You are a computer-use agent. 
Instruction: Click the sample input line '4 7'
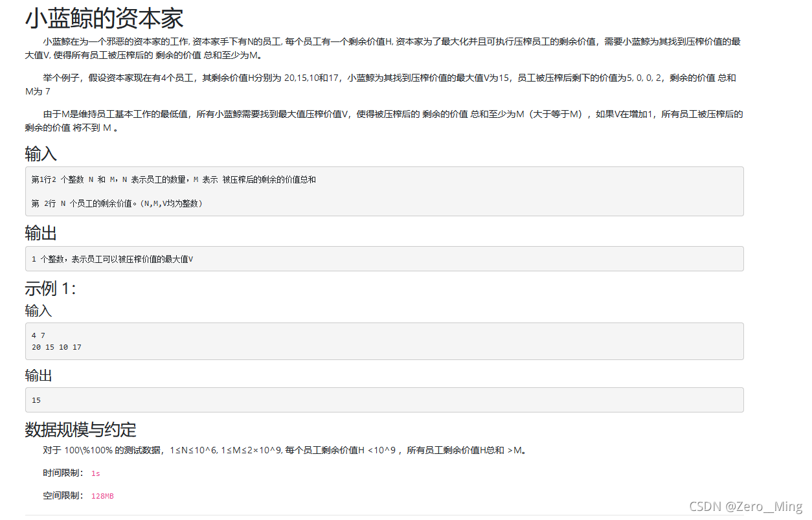click(38, 335)
